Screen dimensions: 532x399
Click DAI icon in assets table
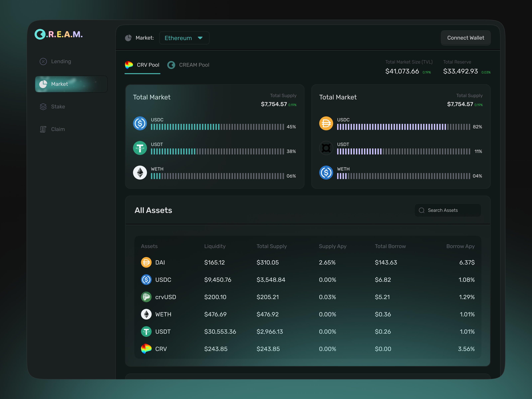click(x=146, y=262)
